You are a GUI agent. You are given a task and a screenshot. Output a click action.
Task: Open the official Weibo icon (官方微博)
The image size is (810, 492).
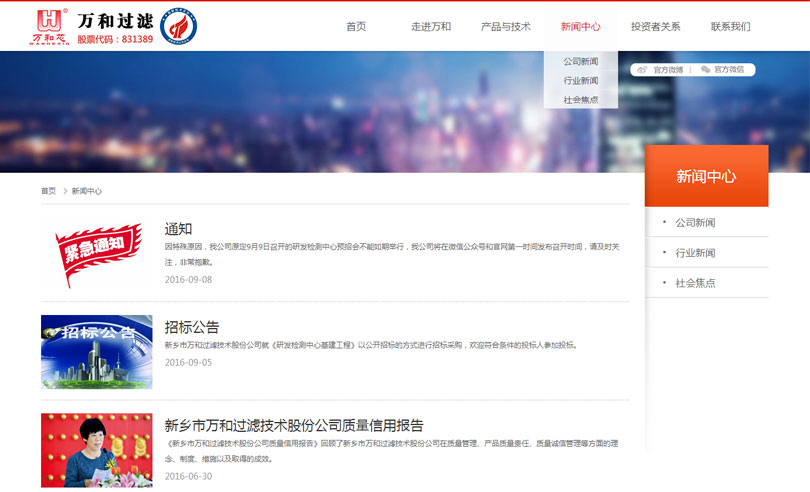[x=641, y=70]
